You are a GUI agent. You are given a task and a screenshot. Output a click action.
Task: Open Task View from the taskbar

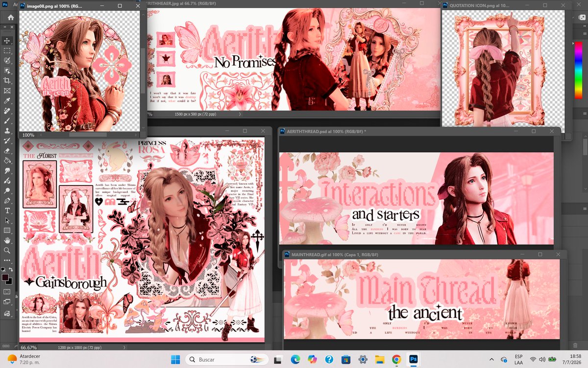[278, 360]
